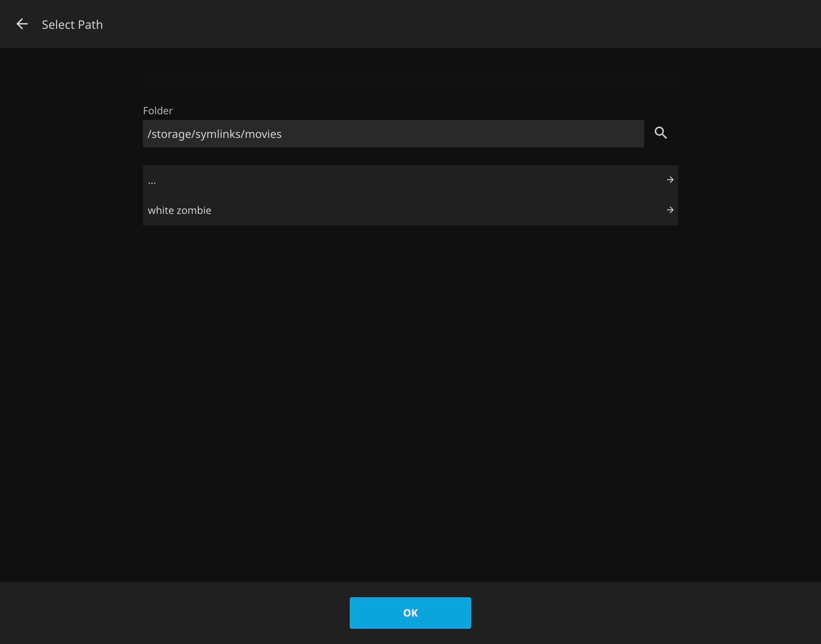Viewport: 821px width, 644px height.
Task: Confirm the selected path with OK
Action: (x=410, y=613)
